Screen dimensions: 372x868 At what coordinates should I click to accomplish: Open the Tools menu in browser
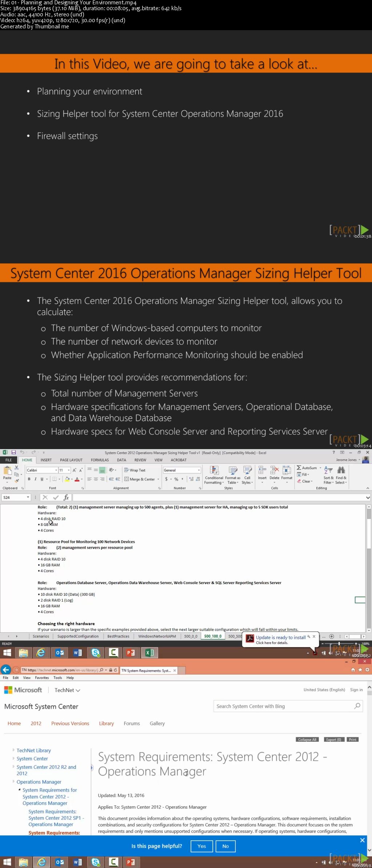57,678
